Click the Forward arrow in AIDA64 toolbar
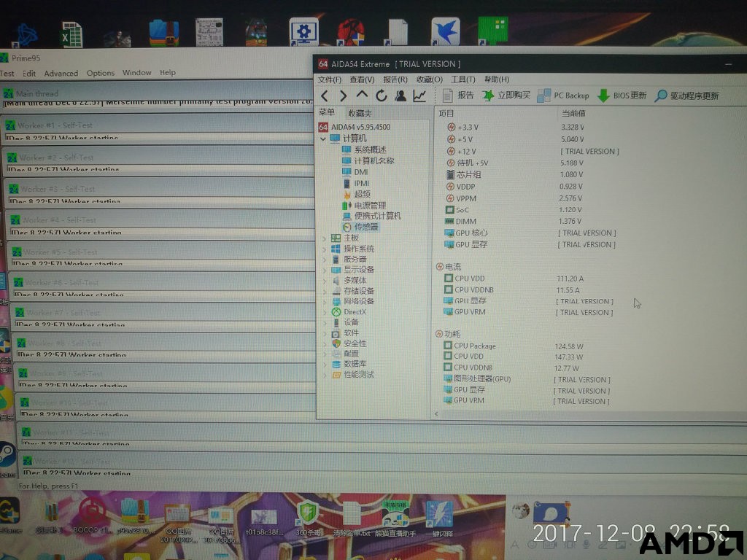 (343, 96)
